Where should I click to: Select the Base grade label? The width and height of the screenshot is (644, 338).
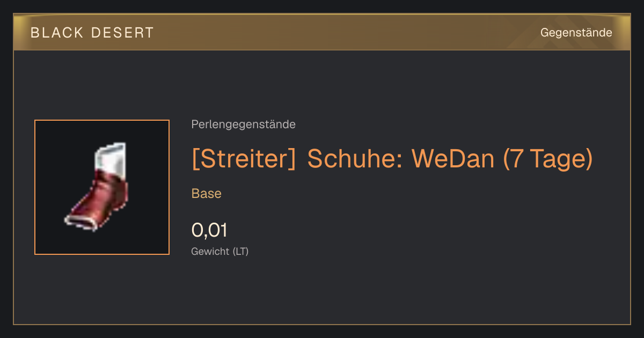pos(207,194)
